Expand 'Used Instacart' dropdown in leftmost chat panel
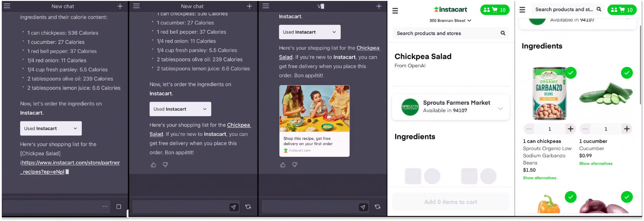 point(51,128)
